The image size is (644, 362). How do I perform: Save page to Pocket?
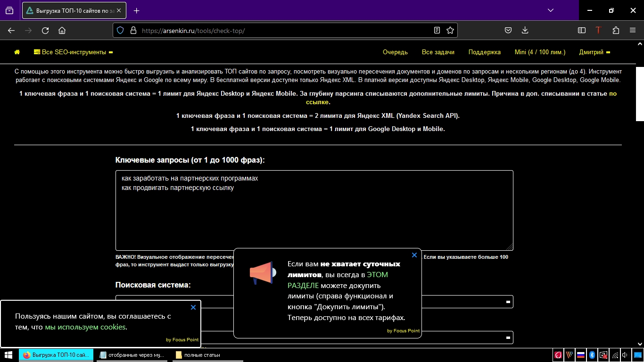pos(508,30)
